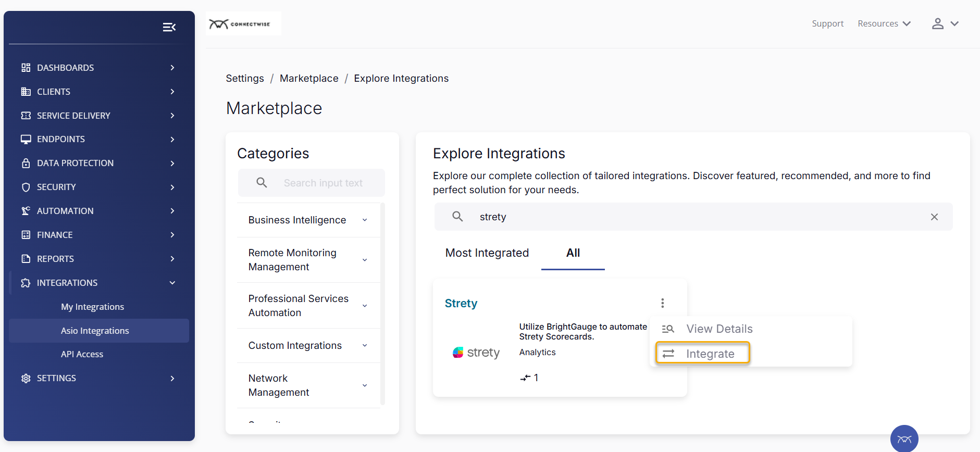
Task: Click the Reports document icon
Action: 26,259
